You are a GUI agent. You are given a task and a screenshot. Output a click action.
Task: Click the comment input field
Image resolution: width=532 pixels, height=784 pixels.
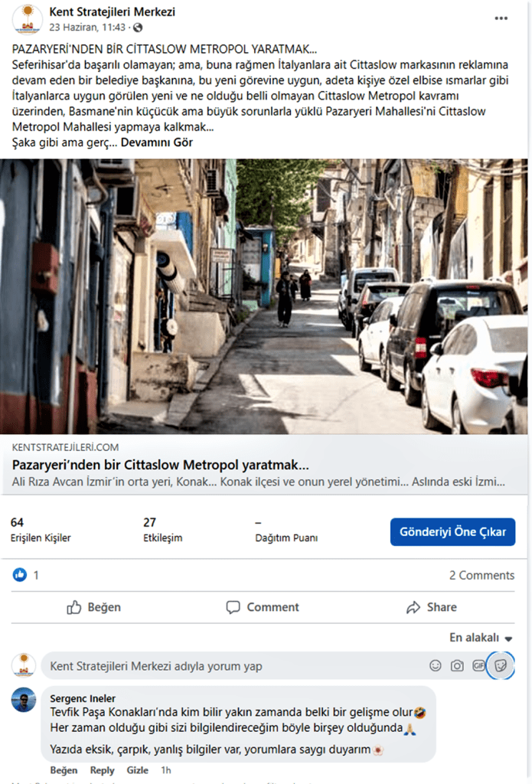tap(235, 666)
